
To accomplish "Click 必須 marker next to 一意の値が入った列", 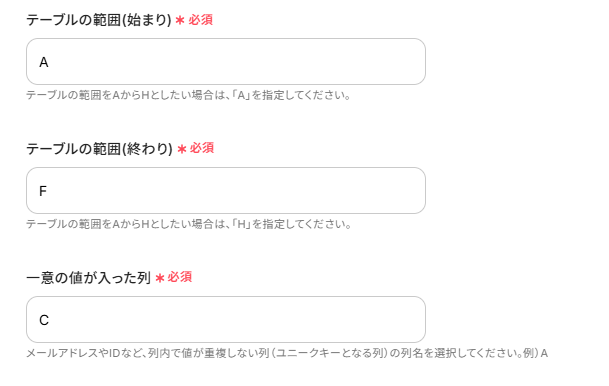I will point(180,277).
